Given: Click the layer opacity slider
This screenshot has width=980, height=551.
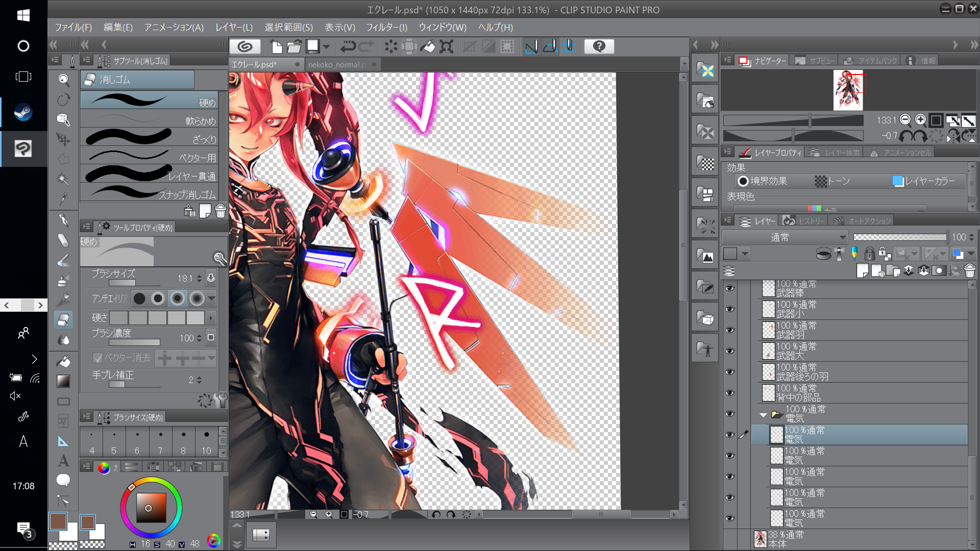Looking at the screenshot, I should 900,237.
